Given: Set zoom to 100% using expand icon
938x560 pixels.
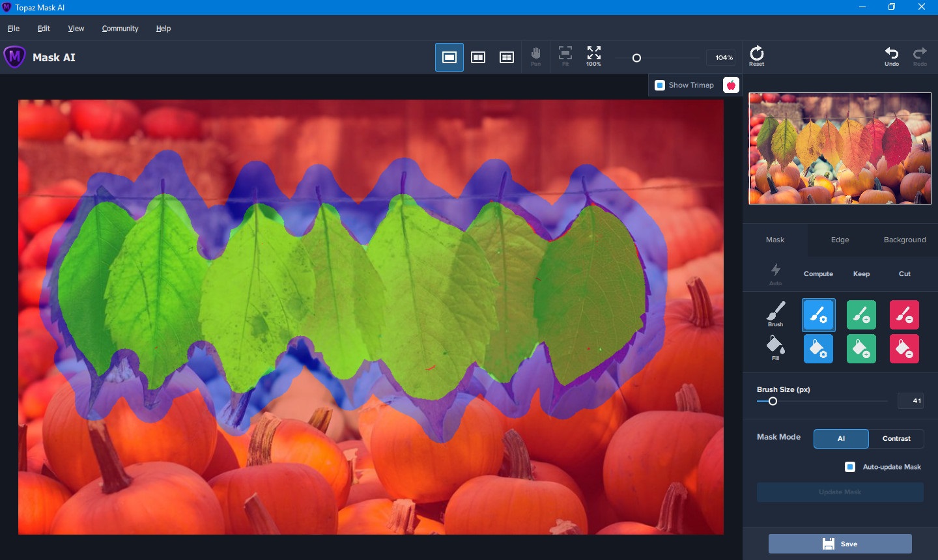Looking at the screenshot, I should [x=594, y=57].
